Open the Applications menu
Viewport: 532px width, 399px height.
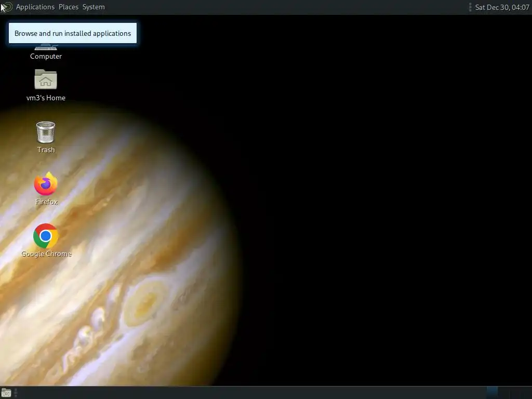tap(35, 7)
